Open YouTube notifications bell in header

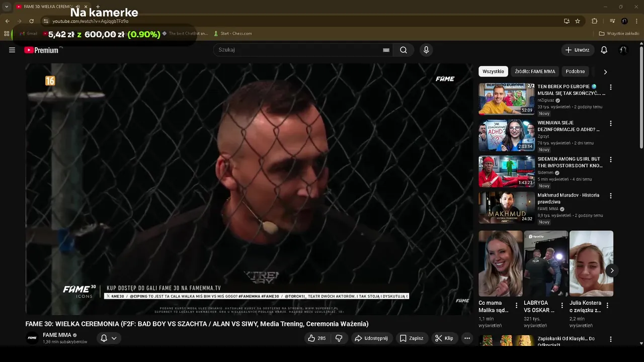pos(604,50)
